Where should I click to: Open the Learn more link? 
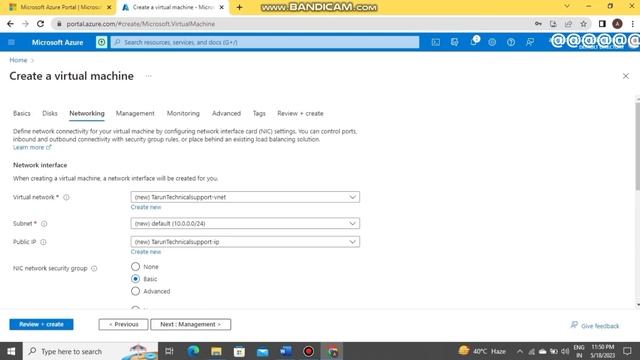(32, 147)
